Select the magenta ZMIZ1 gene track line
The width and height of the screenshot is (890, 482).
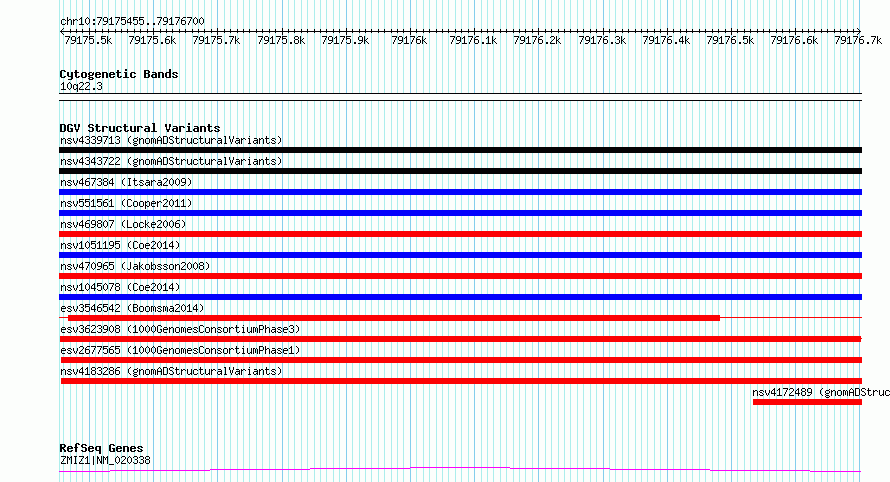coord(460,470)
